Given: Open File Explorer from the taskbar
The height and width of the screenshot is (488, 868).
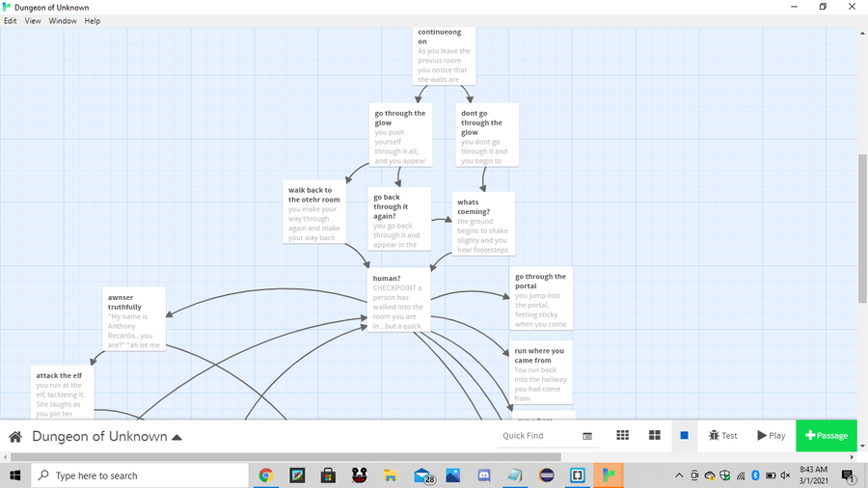Looking at the screenshot, I should (391, 475).
